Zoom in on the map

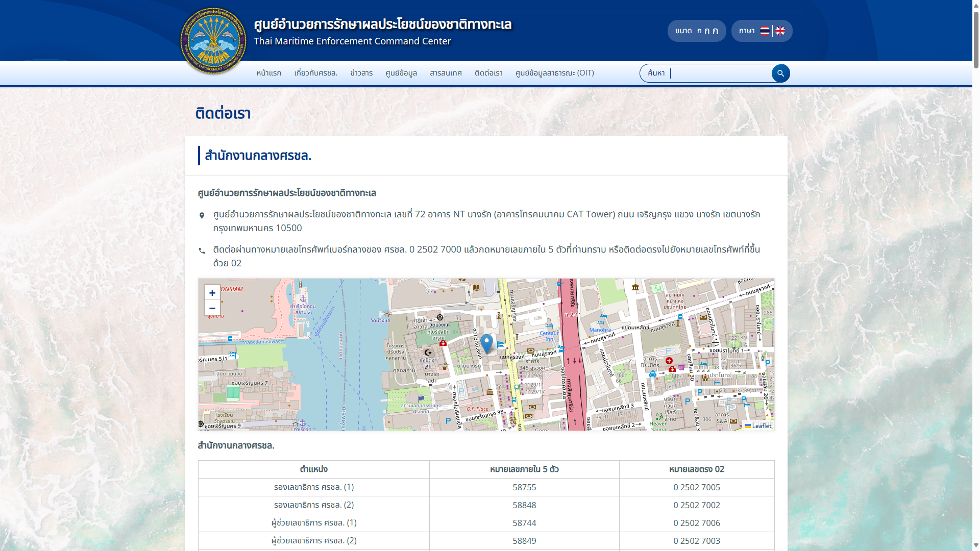212,293
